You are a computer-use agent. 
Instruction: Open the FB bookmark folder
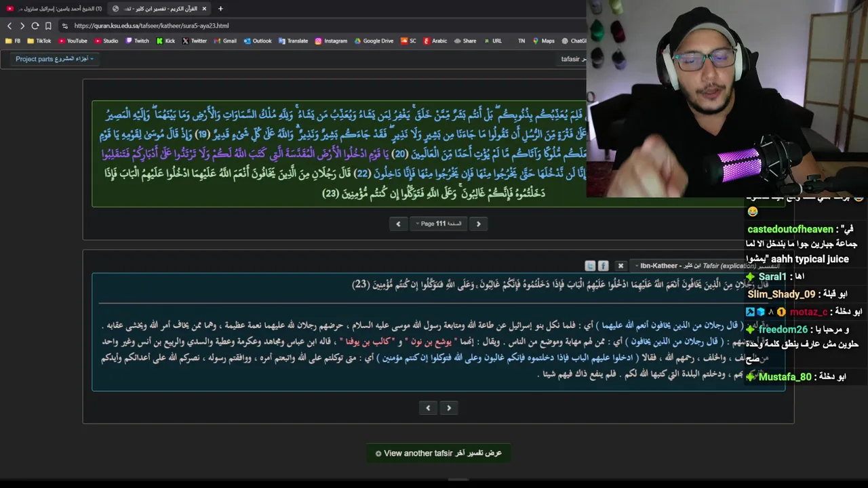(13, 41)
